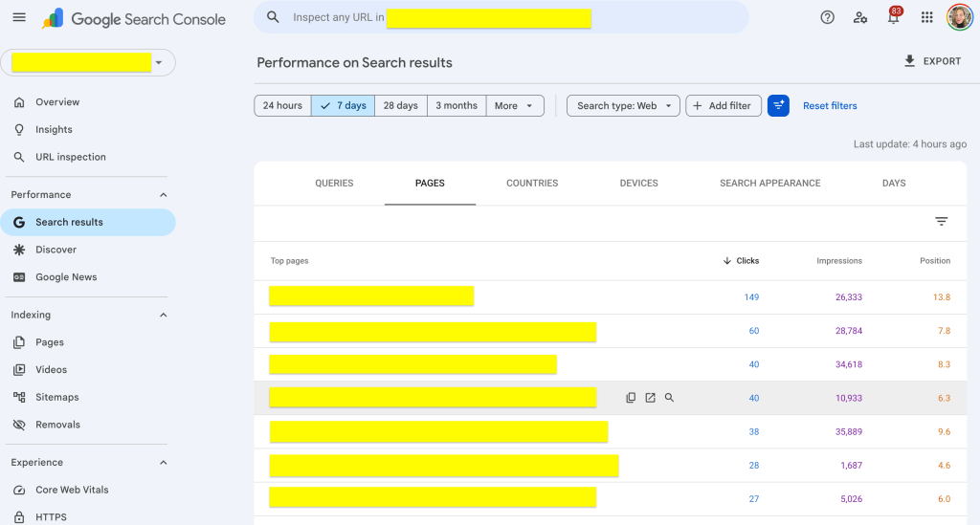The height and width of the screenshot is (525, 980).
Task: Click the search magnifier in URL bar
Action: pyautogui.click(x=273, y=17)
